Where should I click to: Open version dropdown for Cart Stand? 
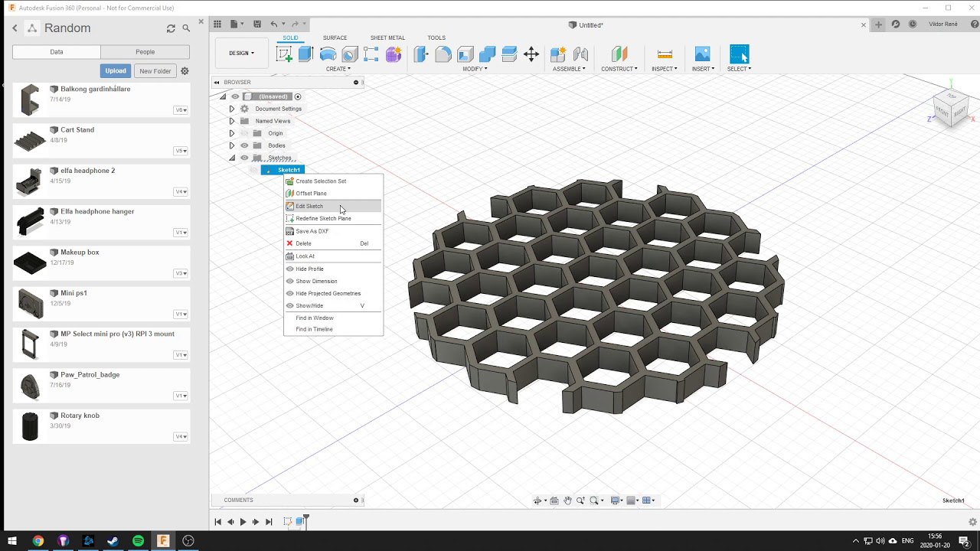coord(181,151)
